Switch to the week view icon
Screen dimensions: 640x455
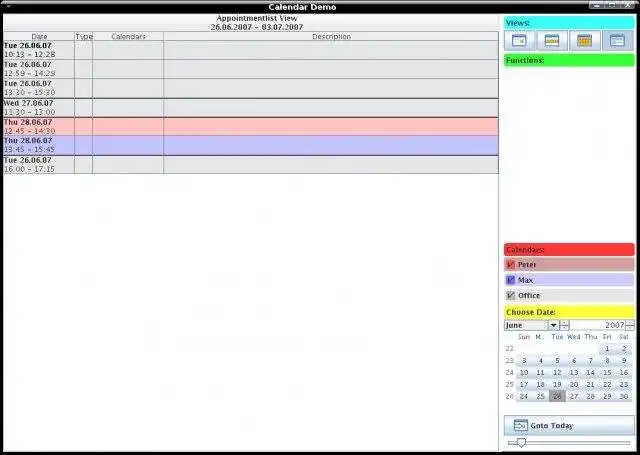(x=552, y=40)
